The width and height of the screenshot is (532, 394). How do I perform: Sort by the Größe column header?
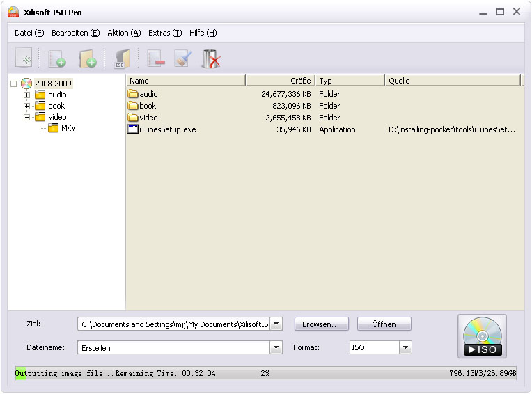(x=280, y=81)
